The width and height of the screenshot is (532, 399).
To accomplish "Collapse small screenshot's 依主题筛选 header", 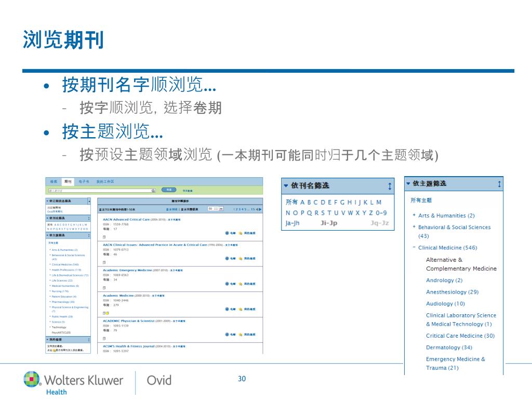I will coord(68,235).
